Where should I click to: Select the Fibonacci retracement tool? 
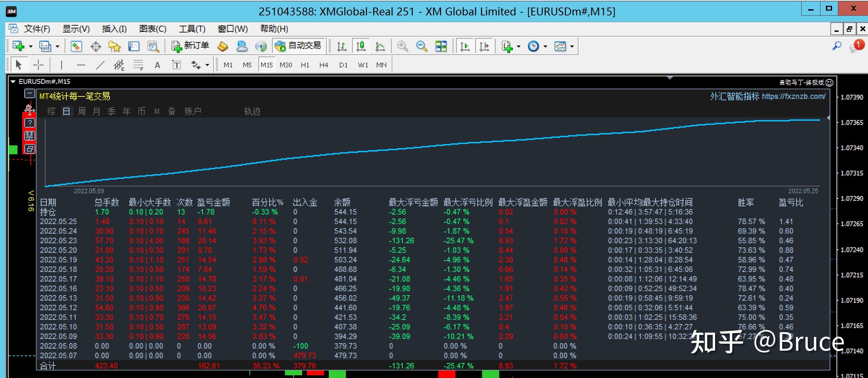pyautogui.click(x=138, y=65)
